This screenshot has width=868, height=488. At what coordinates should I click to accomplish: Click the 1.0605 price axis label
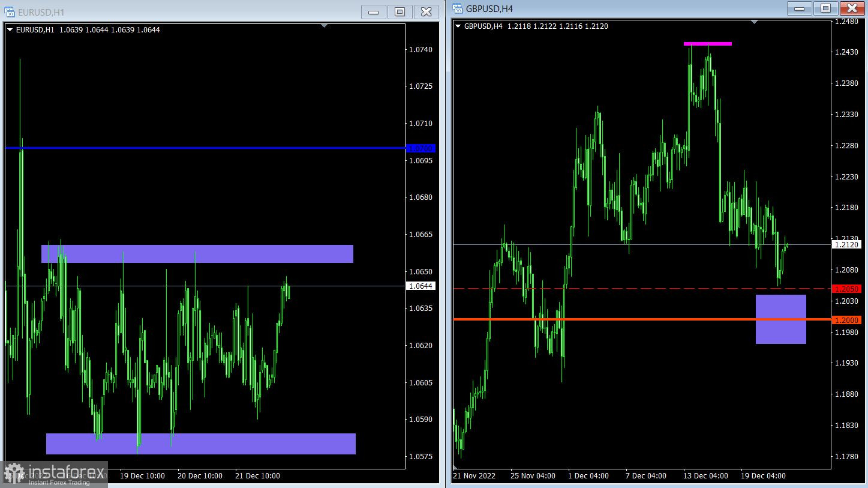(421, 383)
